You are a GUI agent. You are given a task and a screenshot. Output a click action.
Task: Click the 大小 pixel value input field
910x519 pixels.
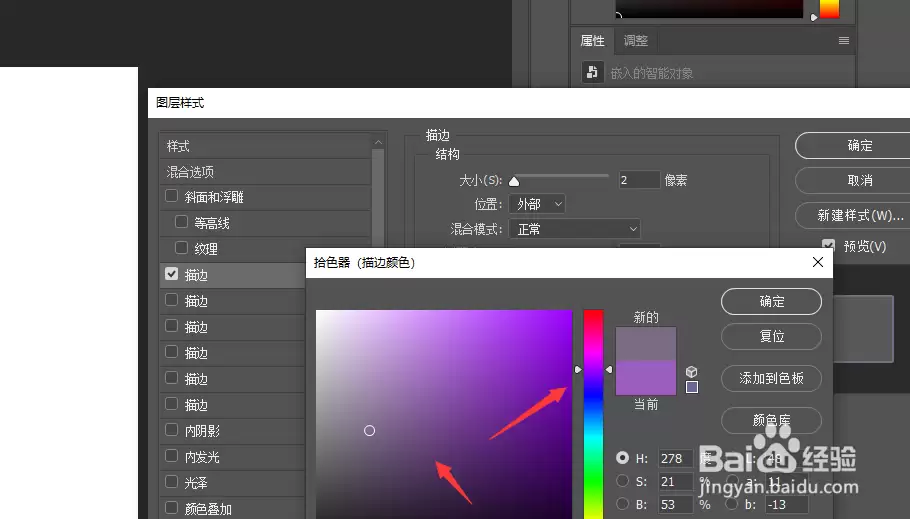point(639,180)
